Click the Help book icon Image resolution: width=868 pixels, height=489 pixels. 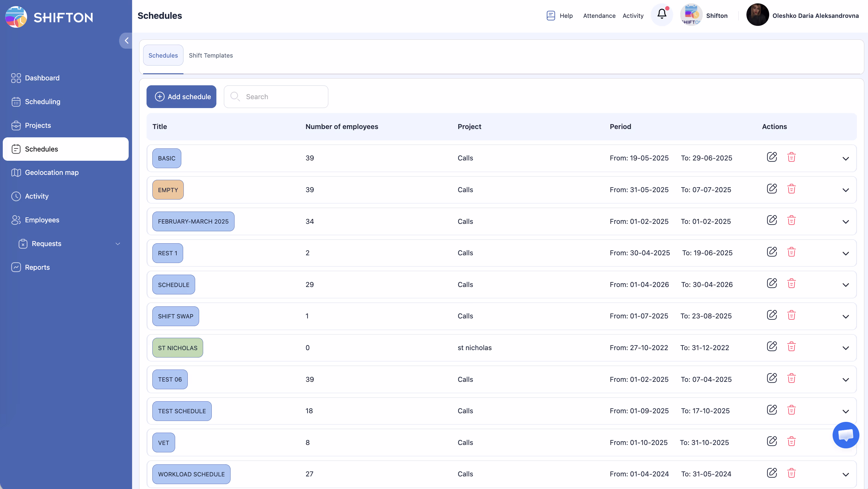[x=551, y=15]
